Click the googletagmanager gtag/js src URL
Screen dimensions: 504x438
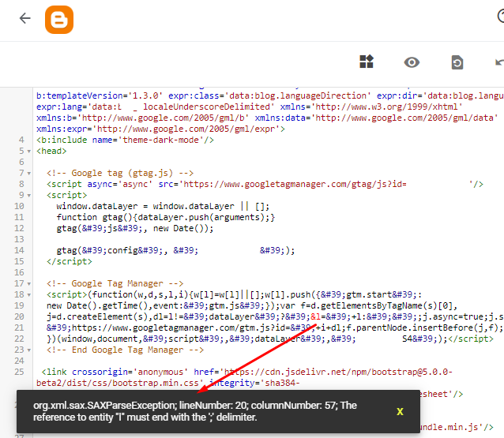295,185
